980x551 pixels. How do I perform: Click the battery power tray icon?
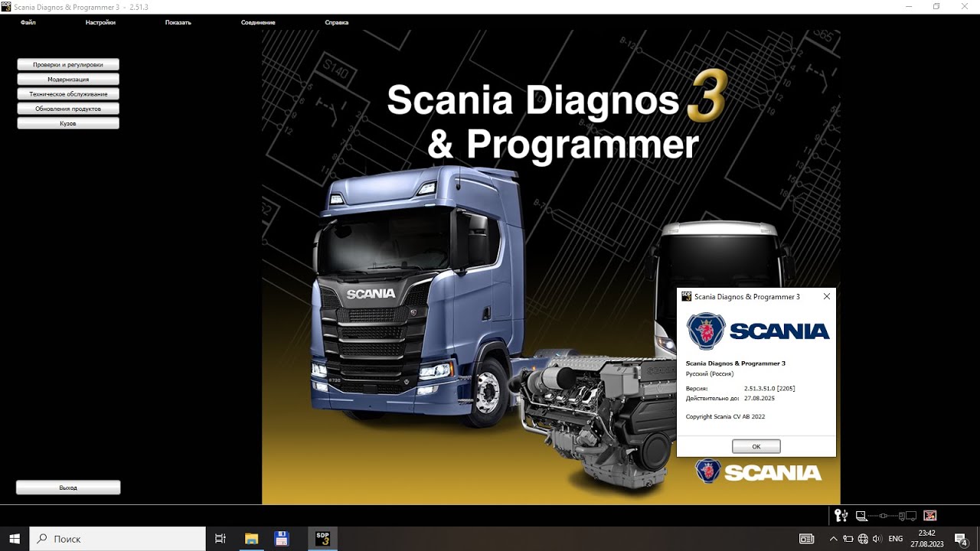coord(848,539)
